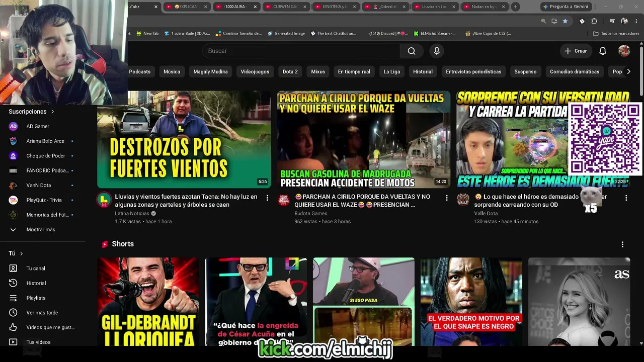Image resolution: width=644 pixels, height=362 pixels.
Task: Click the YouTube search magnifier button
Action: 412,51
